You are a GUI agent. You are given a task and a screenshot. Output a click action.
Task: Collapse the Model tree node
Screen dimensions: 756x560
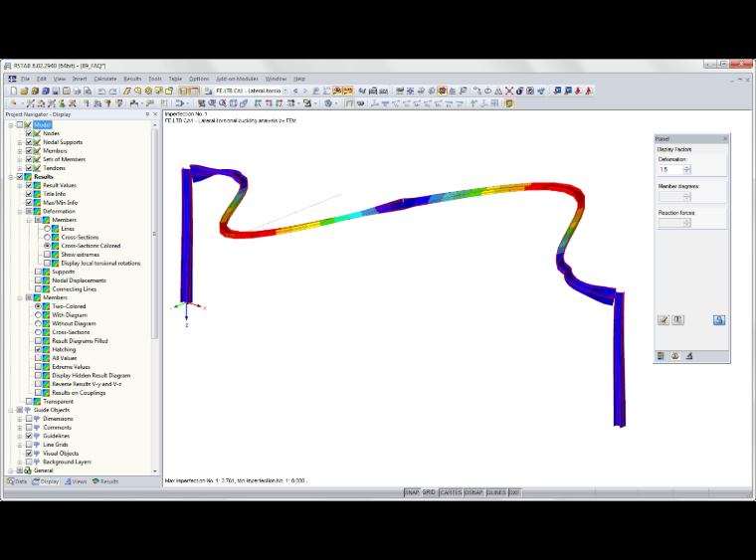point(11,124)
